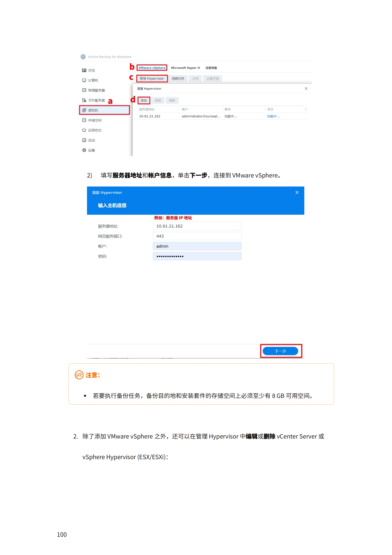Click the 管理 Hypervisor button

coord(152,79)
